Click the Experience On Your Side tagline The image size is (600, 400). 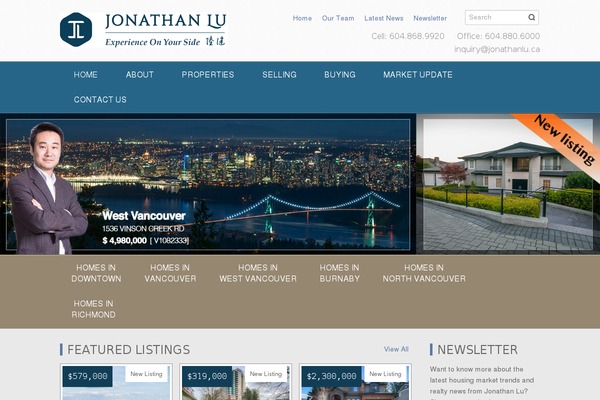[153, 42]
